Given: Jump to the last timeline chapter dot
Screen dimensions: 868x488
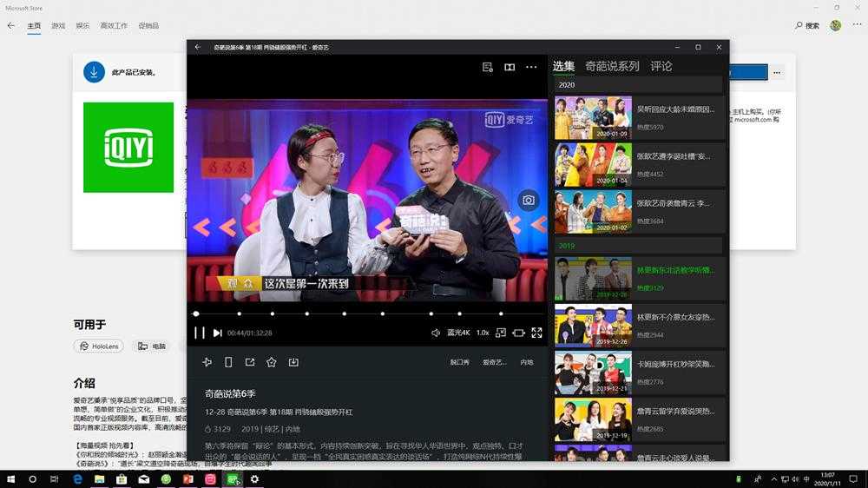Looking at the screenshot, I should click(501, 313).
